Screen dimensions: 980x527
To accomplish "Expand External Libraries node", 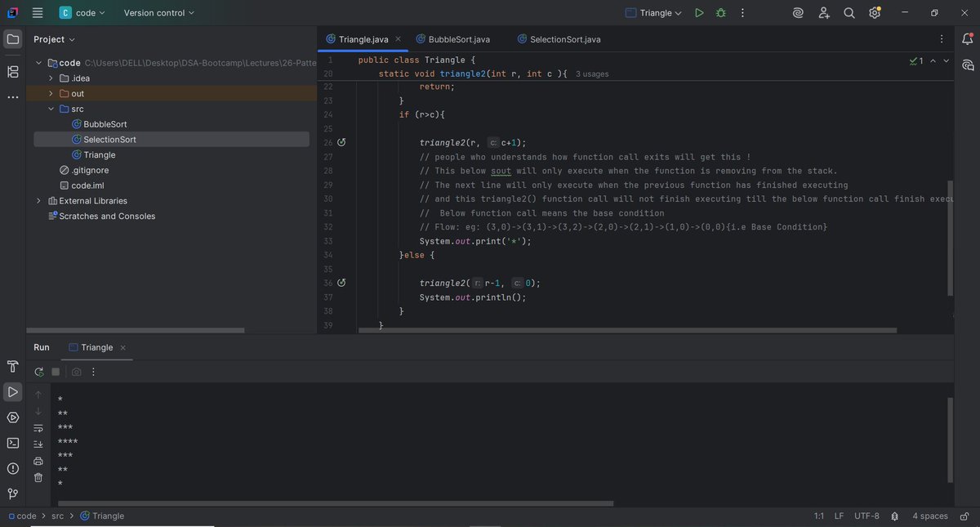I will (38, 201).
